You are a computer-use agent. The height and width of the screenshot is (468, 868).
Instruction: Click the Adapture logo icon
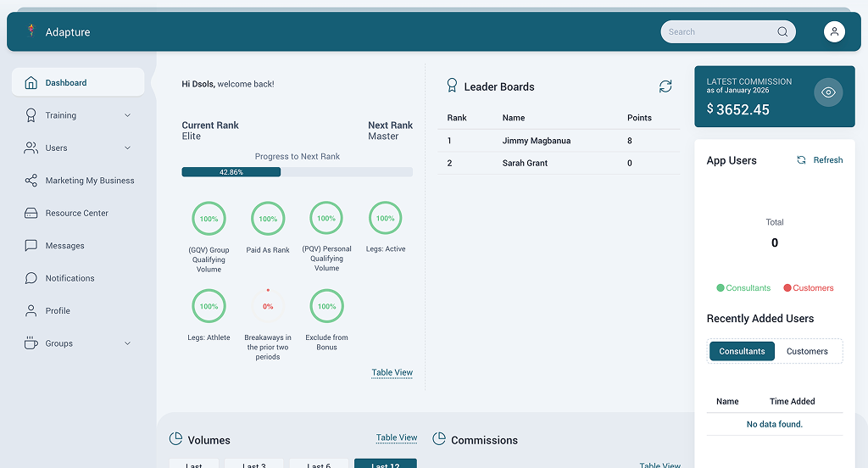coord(31,31)
